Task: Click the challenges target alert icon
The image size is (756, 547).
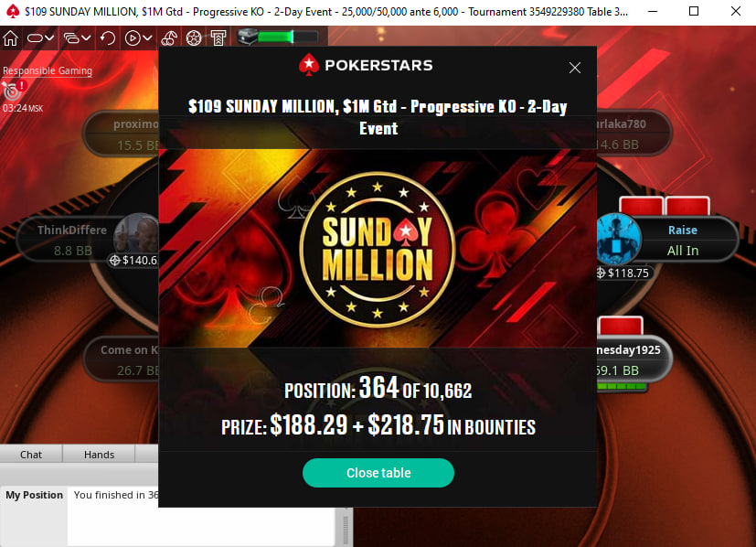Action: [x=14, y=91]
